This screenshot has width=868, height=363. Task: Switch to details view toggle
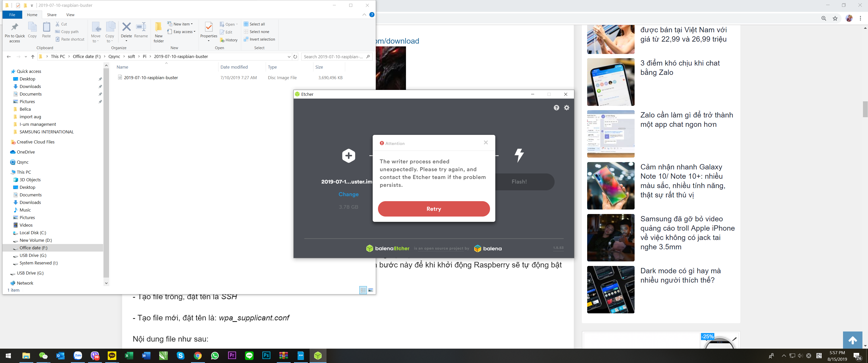coord(363,290)
